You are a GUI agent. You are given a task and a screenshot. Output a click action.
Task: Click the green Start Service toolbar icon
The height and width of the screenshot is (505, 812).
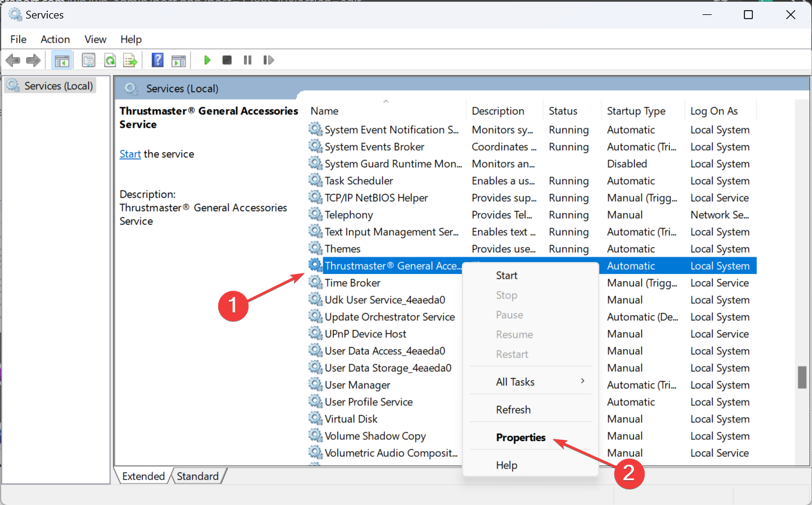tap(207, 60)
